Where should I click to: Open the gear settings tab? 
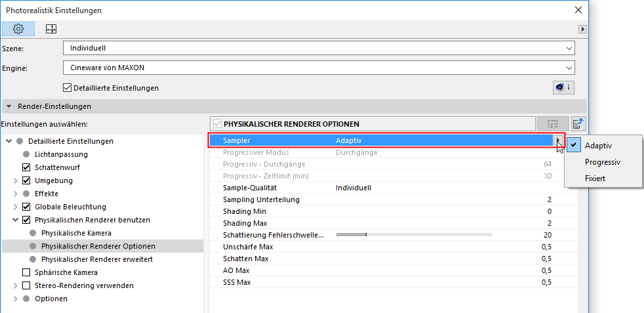pos(18,29)
